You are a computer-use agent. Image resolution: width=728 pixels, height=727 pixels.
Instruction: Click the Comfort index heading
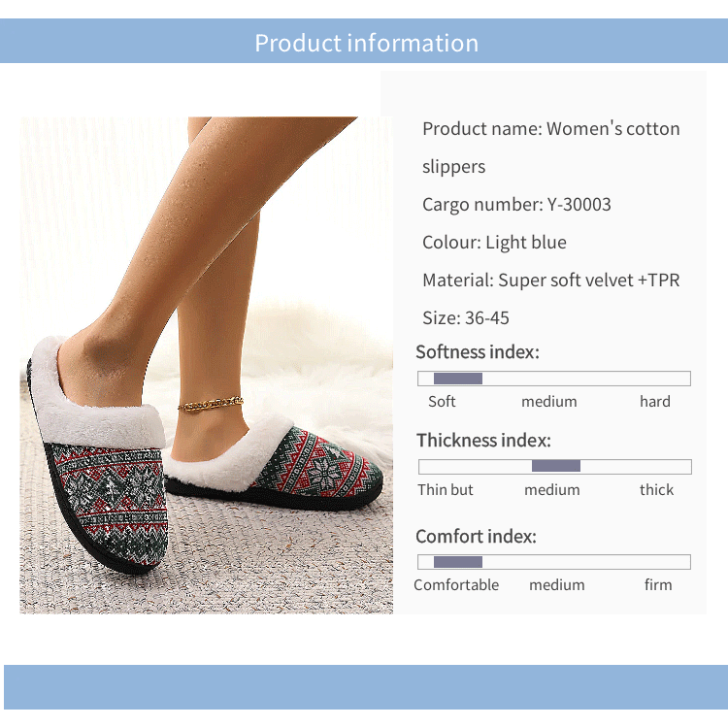[x=476, y=536]
